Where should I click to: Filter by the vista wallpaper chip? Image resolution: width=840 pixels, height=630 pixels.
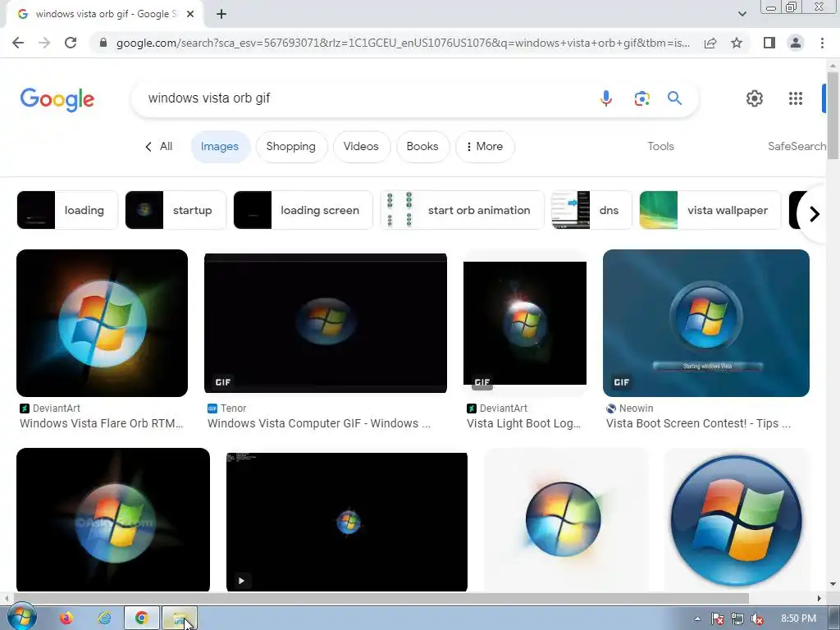(710, 210)
